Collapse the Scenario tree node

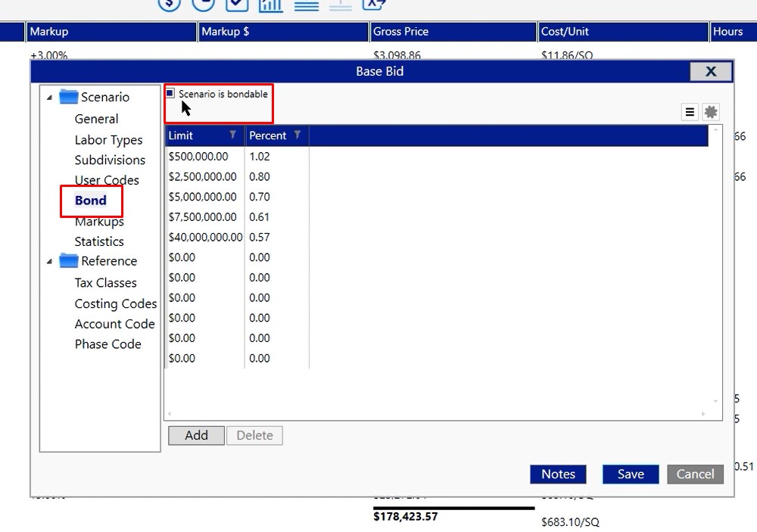[x=50, y=98]
